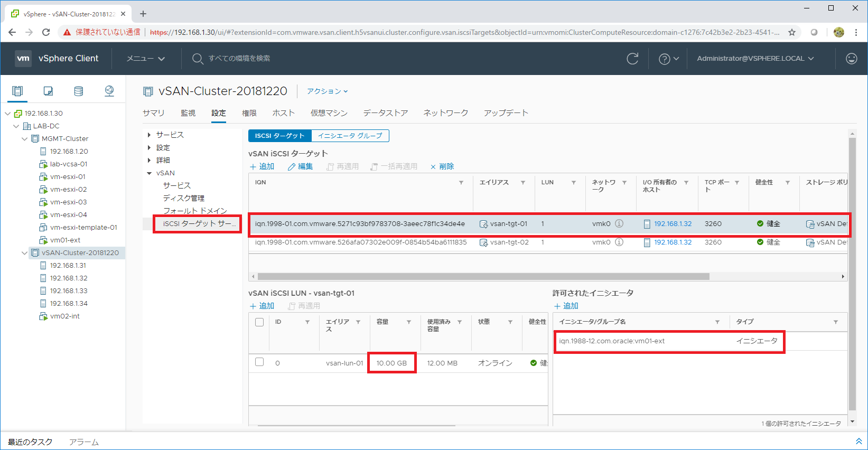Click the feedback smiley icon

(x=852, y=59)
